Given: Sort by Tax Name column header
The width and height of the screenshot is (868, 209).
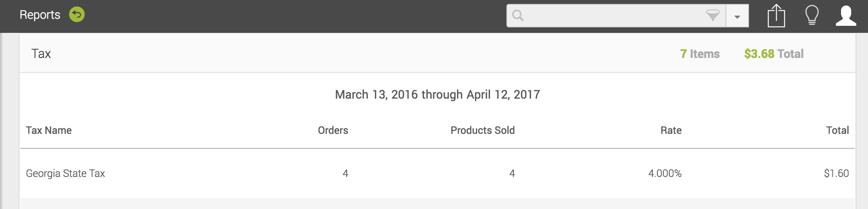Looking at the screenshot, I should (x=49, y=130).
